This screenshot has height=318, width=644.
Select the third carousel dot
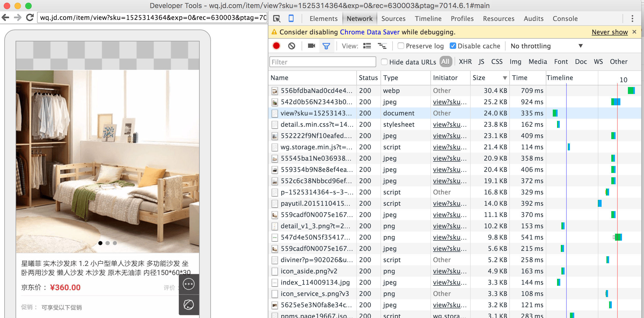pos(115,243)
